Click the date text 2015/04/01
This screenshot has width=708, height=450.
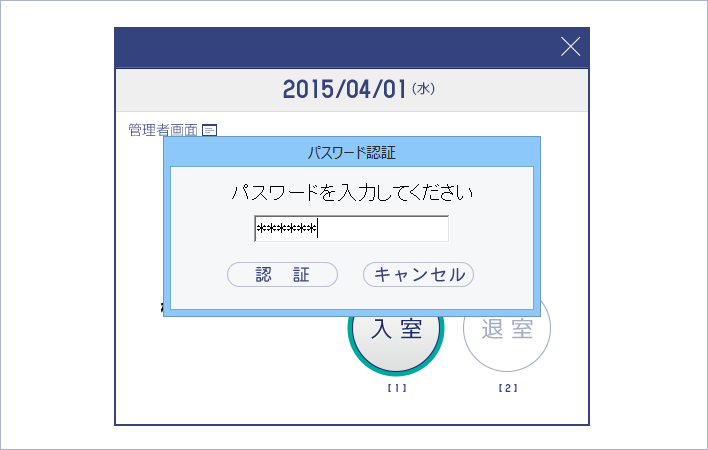344,89
